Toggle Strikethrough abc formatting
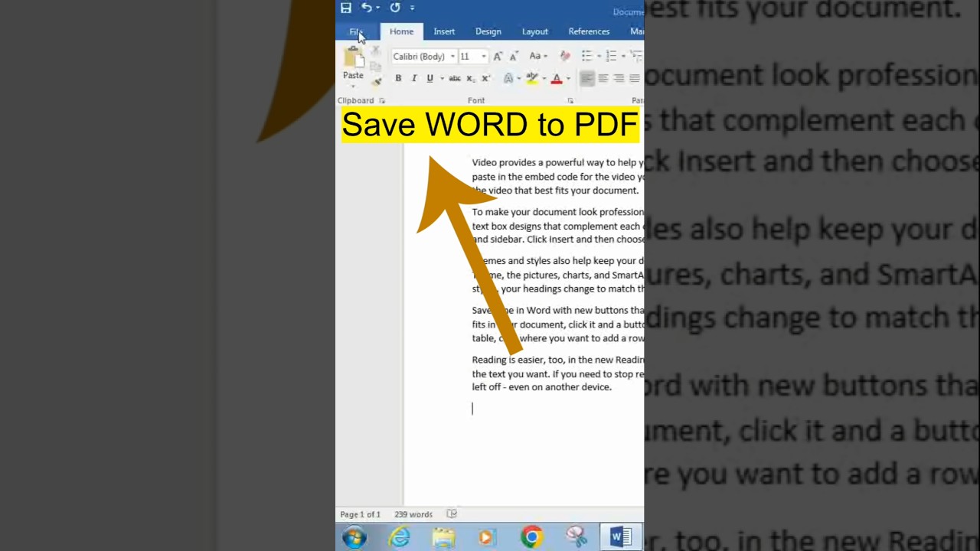This screenshot has width=980, height=551. [x=455, y=78]
